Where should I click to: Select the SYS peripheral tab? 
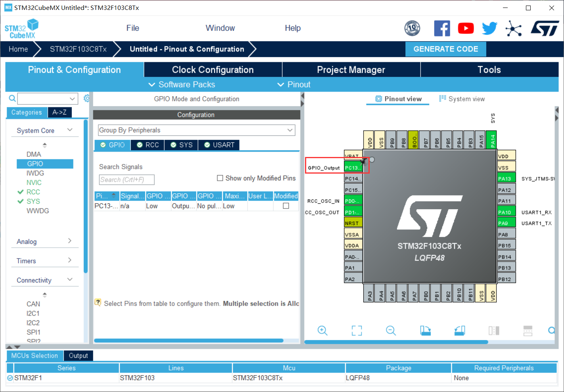(x=181, y=145)
